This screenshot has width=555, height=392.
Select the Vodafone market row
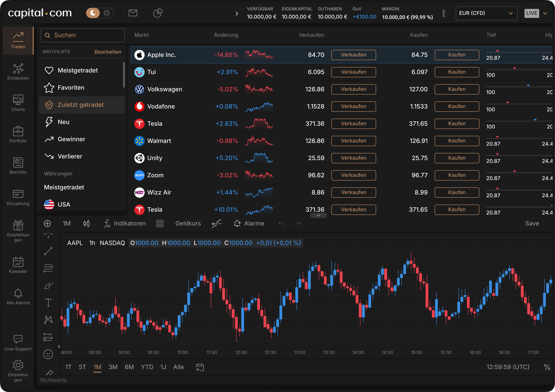(342, 106)
